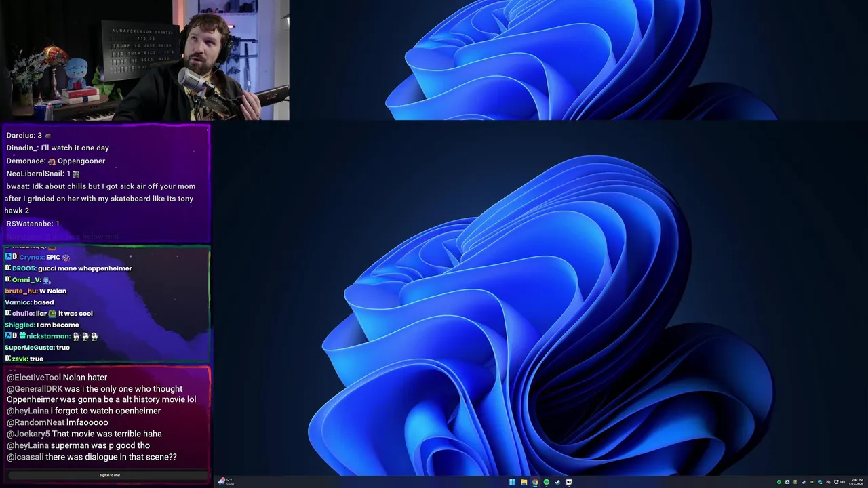Click message 'gucci mane whoppenheimer'
Image resolution: width=868 pixels, height=488 pixels.
[85, 268]
